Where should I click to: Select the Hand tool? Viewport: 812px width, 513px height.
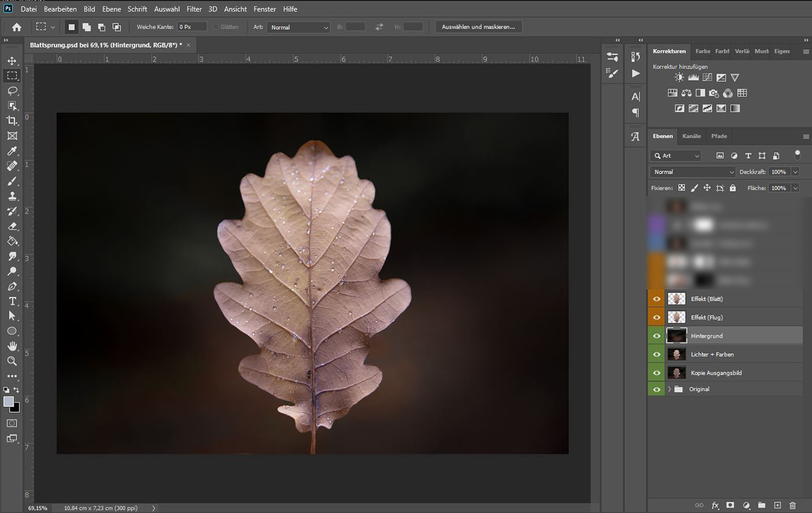[12, 346]
